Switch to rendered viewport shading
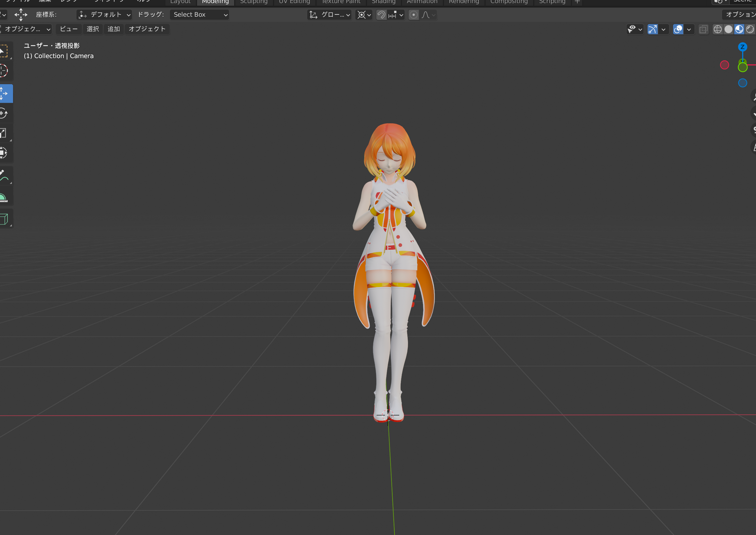756x535 pixels. (750, 29)
